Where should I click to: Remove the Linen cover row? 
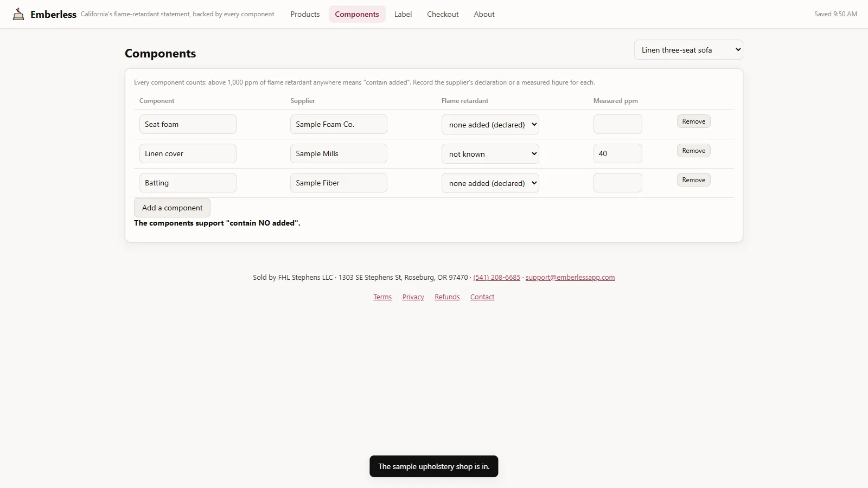[x=694, y=151]
